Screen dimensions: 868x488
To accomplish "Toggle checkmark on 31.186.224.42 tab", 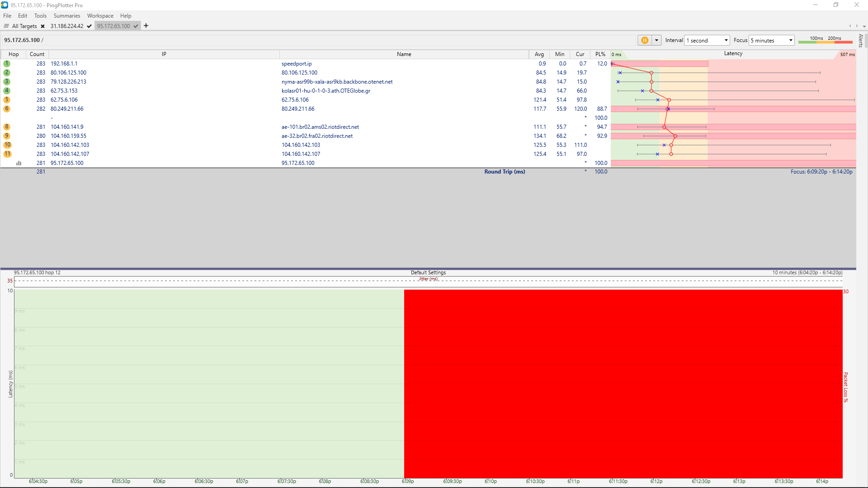I will [x=90, y=26].
